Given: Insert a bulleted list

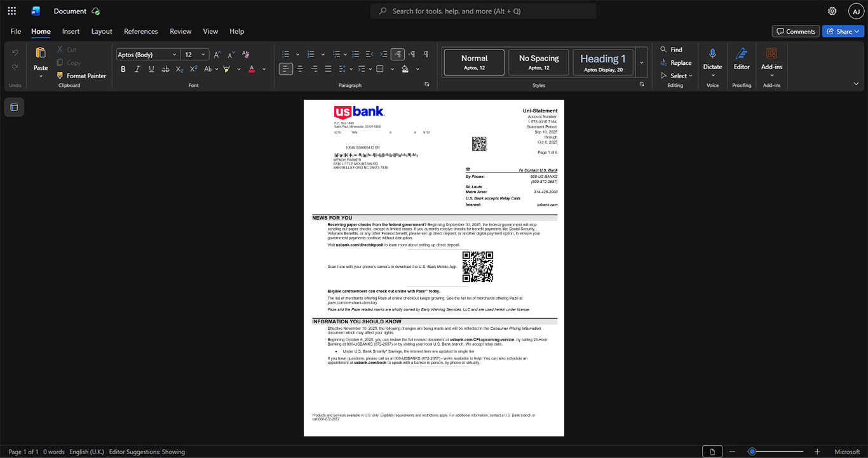Looking at the screenshot, I should pos(286,55).
